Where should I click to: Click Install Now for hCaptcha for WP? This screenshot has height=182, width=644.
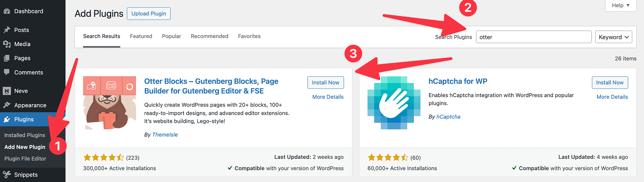609,83
